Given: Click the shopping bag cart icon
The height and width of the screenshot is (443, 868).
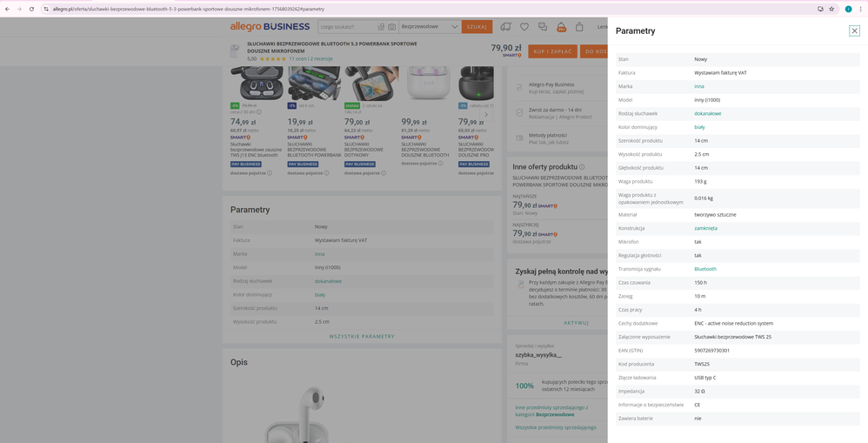Looking at the screenshot, I should point(579,27).
